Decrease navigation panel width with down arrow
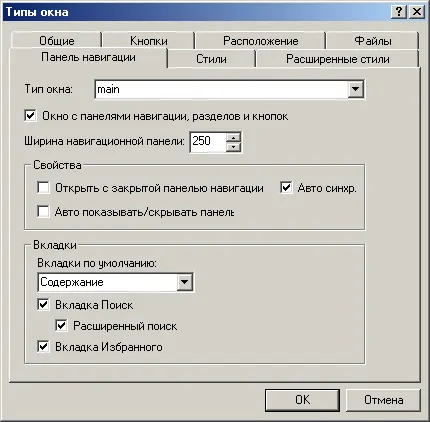The image size is (430, 422). 233,147
